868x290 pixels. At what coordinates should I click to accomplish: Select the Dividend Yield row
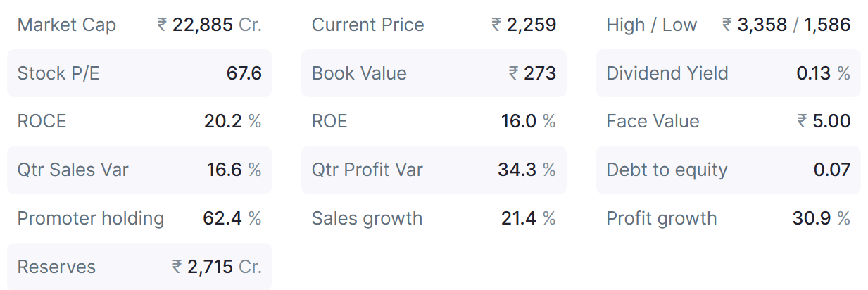[729, 73]
